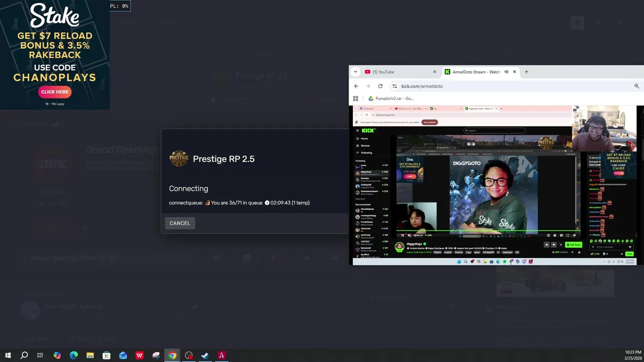The width and height of the screenshot is (644, 362).
Task: Open Windows taskbar search
Action: coord(24,355)
